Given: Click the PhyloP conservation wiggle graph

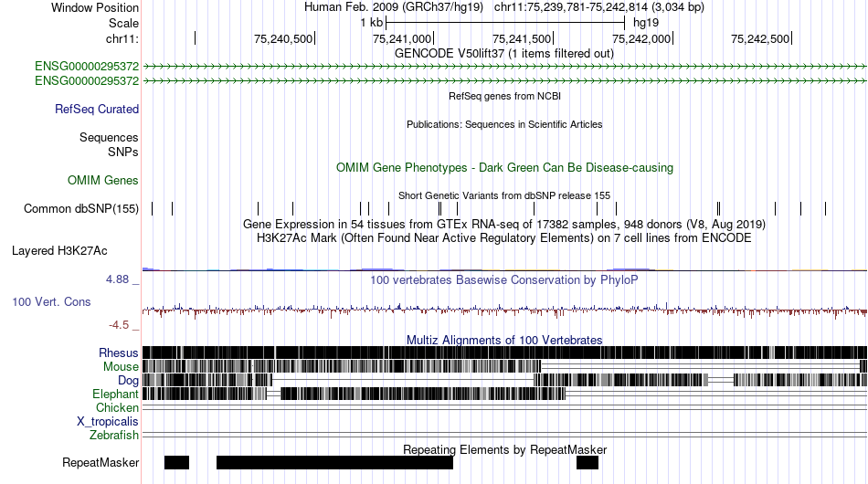Looking at the screenshot, I should click(x=504, y=310).
